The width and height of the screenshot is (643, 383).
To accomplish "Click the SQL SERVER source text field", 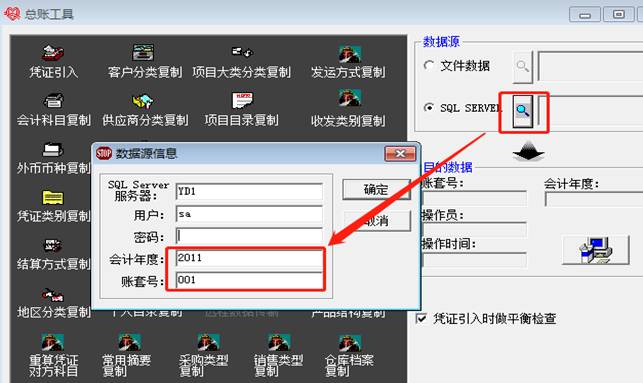I will click(x=590, y=110).
